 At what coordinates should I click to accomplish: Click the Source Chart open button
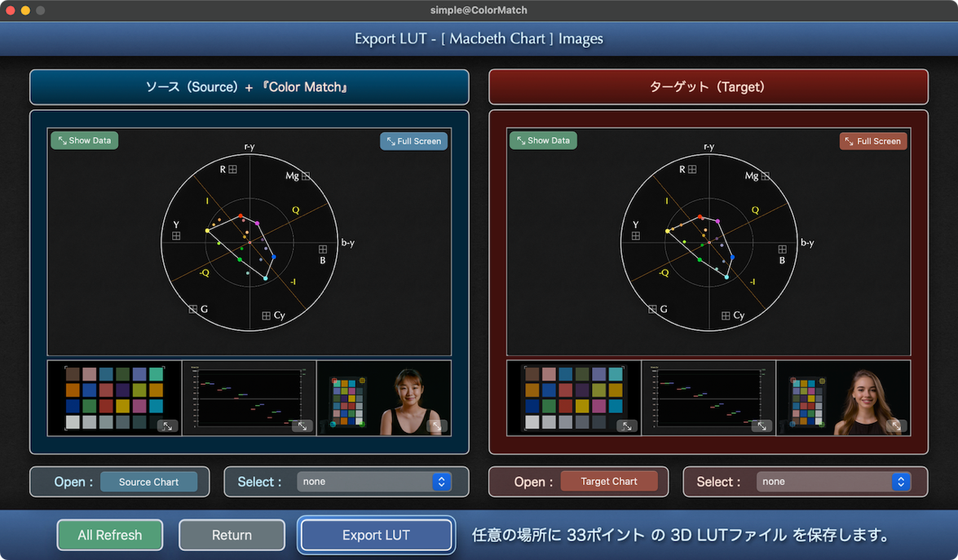coord(148,482)
